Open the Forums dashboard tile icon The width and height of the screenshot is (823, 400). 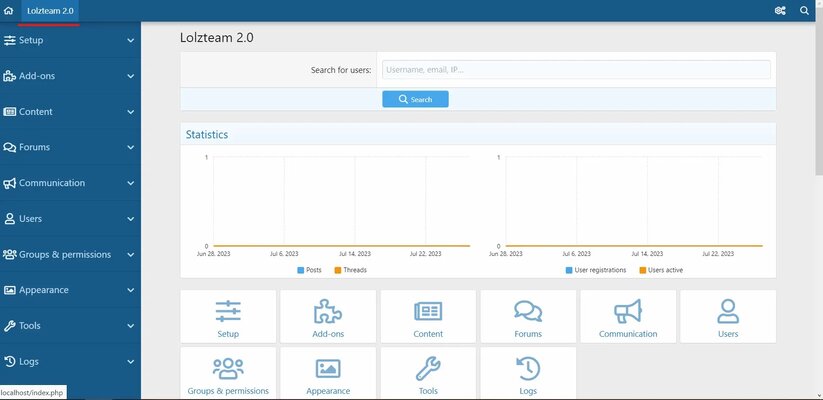click(x=528, y=311)
